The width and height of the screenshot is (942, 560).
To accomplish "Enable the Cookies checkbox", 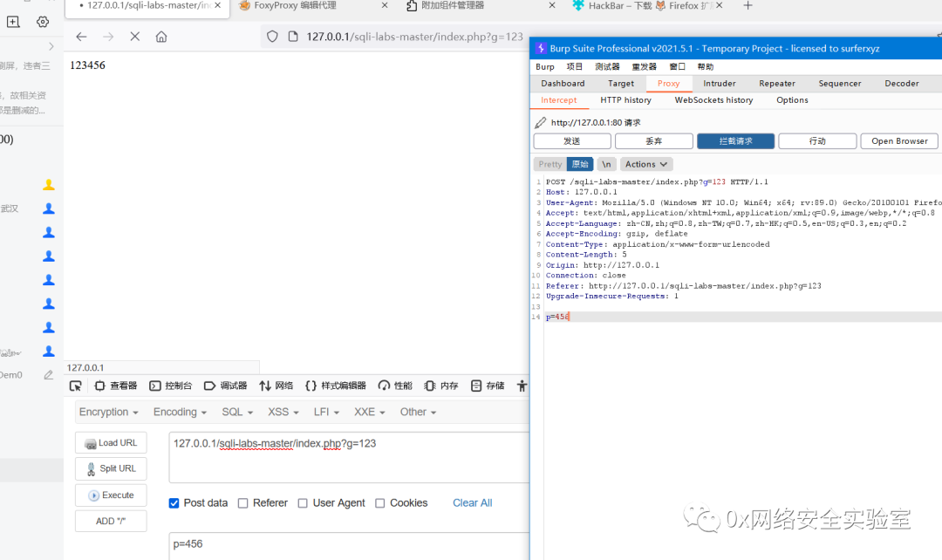I will (379, 503).
